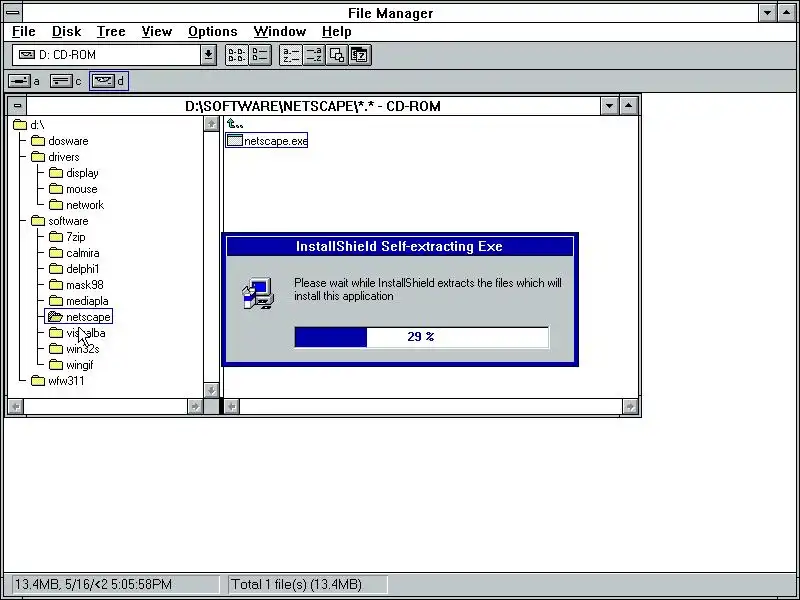Open the Options menu
Viewport: 800px width, 600px height.
tap(212, 32)
